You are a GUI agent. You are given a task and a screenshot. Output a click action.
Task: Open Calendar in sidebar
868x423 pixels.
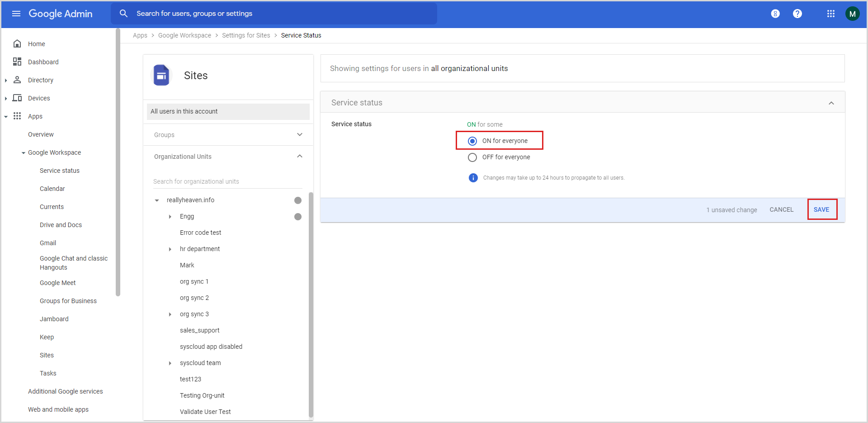pos(52,189)
